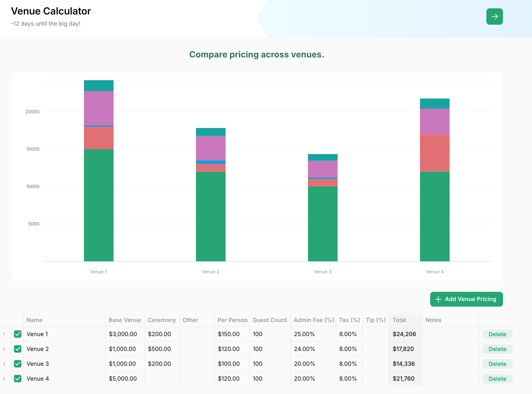The image size is (532, 394).
Task: Click the red segment of Venue 4 bar
Action: [434, 153]
